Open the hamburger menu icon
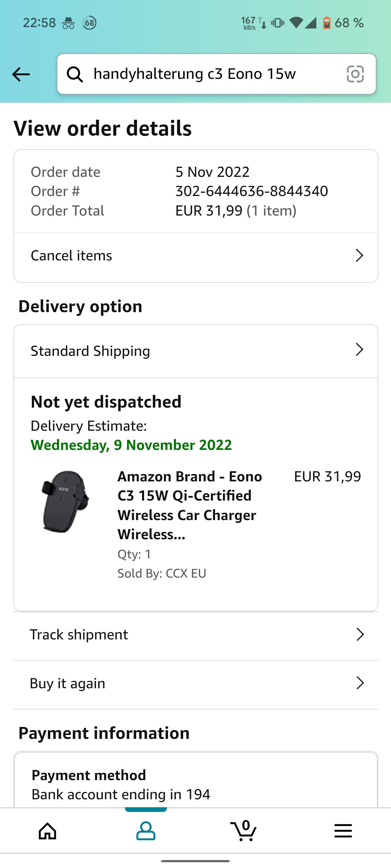Image resolution: width=391 pixels, height=868 pixels. coord(343,831)
